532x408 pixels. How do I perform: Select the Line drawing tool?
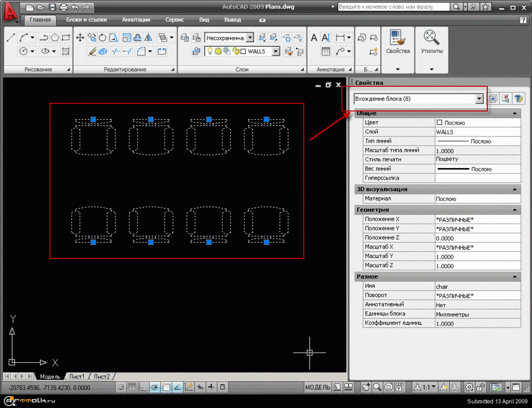point(10,38)
